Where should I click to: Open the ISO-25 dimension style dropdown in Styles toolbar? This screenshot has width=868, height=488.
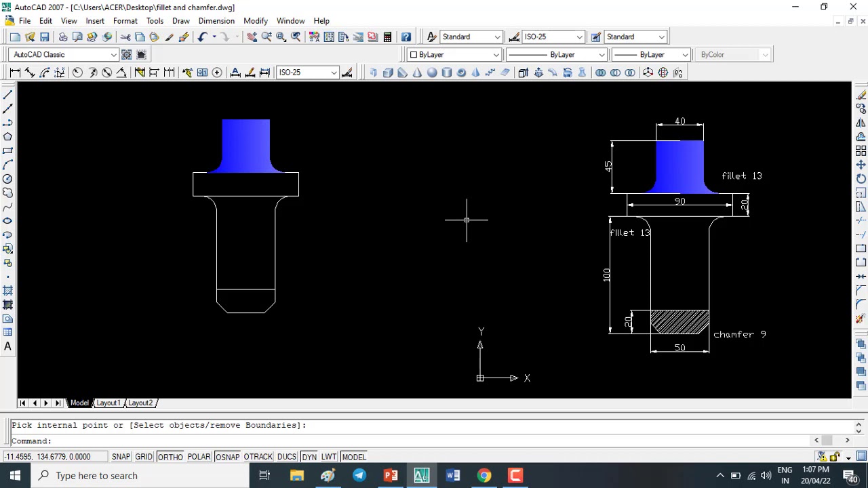click(x=553, y=37)
